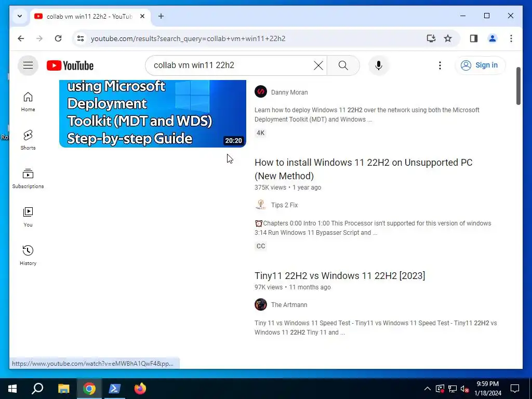Open Subscriptions in the sidebar

click(x=28, y=179)
